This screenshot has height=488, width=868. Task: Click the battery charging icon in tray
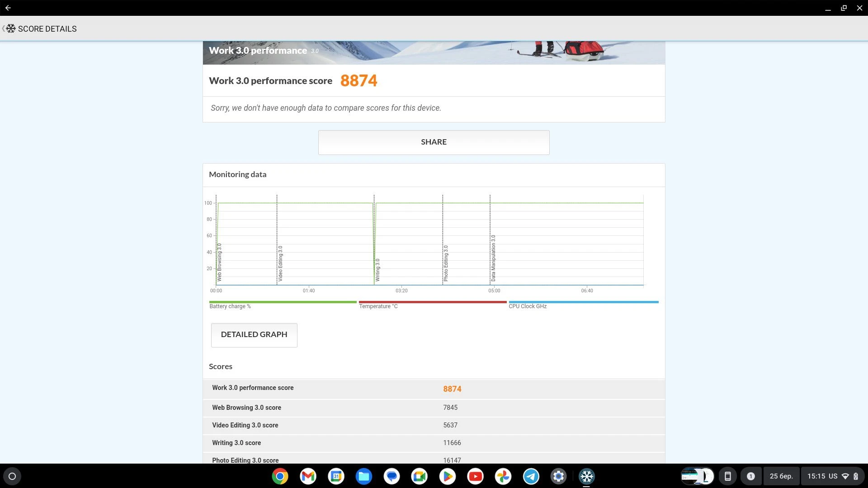856,476
